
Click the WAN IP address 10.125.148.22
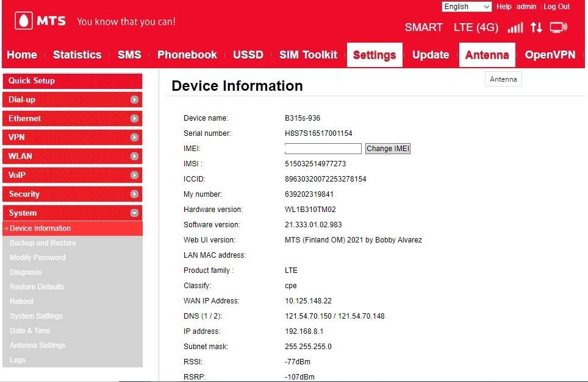pos(308,301)
